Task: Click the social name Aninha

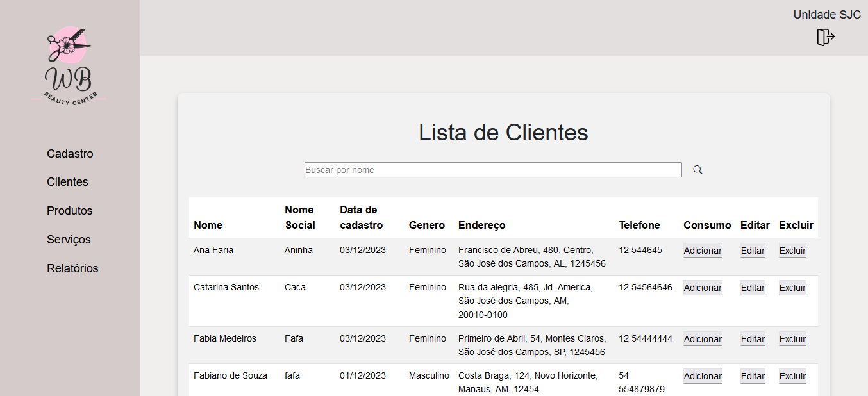Action: coord(299,250)
